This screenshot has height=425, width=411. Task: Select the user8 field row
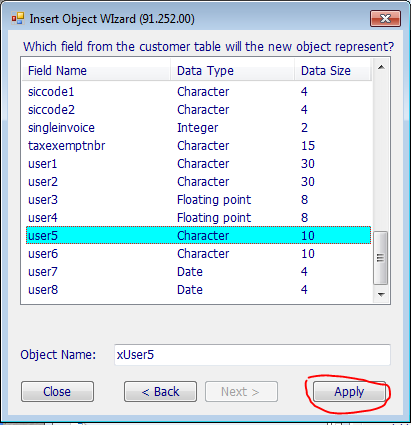pos(198,290)
